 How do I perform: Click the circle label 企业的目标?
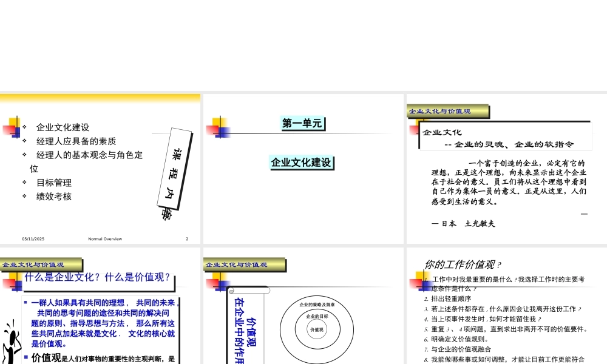pyautogui.click(x=317, y=316)
